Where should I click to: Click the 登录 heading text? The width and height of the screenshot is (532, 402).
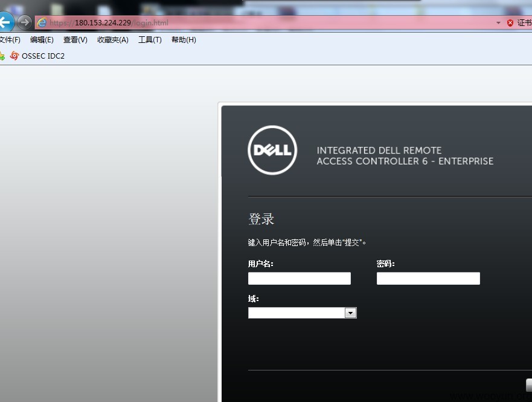point(261,219)
